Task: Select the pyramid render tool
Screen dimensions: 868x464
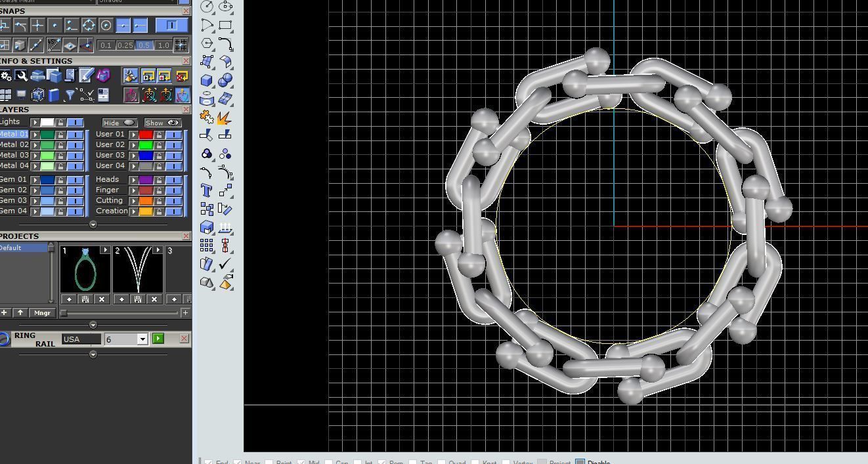Action: coord(225,282)
